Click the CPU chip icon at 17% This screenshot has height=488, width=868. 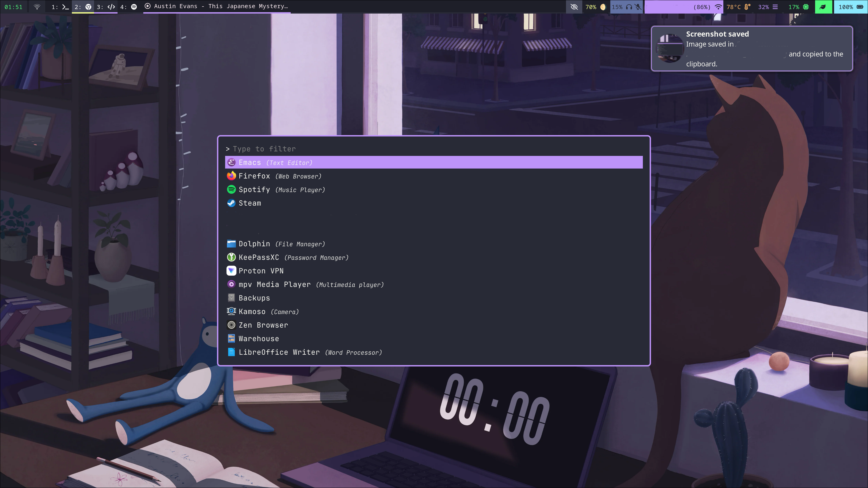[x=806, y=7]
